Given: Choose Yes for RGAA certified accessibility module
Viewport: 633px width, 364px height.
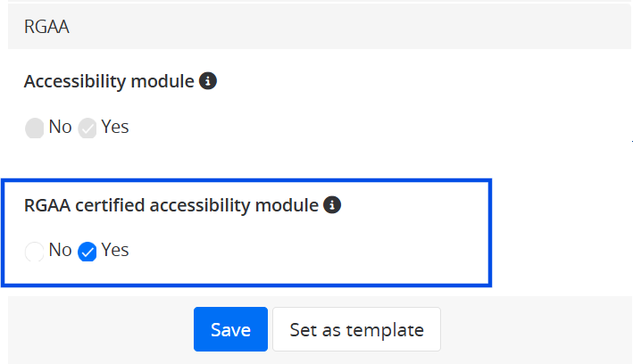Looking at the screenshot, I should coord(87,252).
